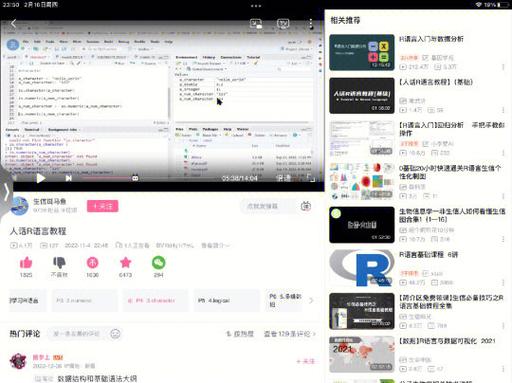Open the comment sort order option

point(240,334)
